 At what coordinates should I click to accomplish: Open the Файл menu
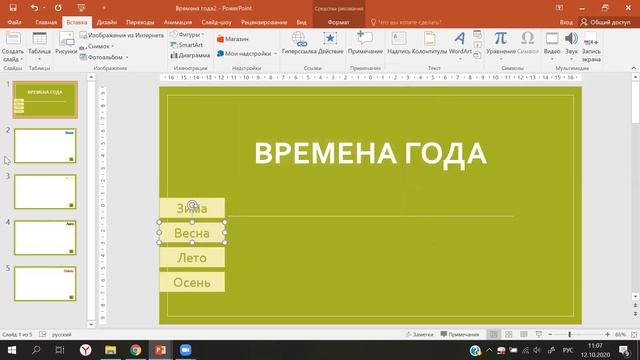[x=14, y=22]
